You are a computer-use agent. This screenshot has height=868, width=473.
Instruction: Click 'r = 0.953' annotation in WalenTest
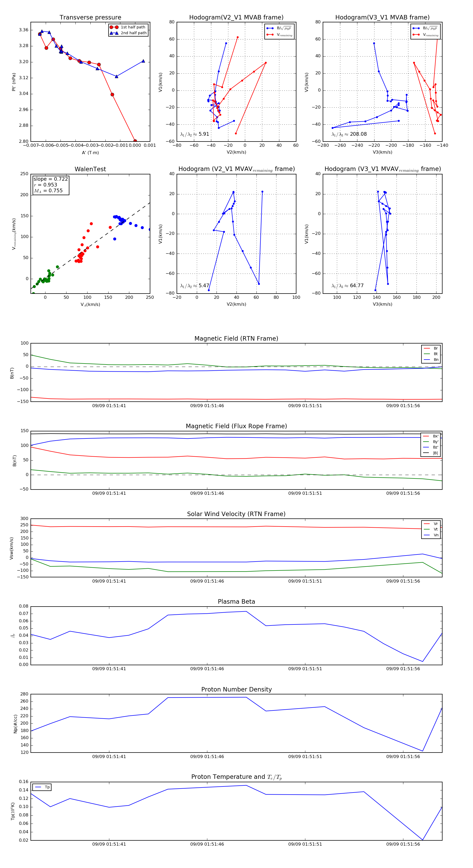(x=45, y=185)
